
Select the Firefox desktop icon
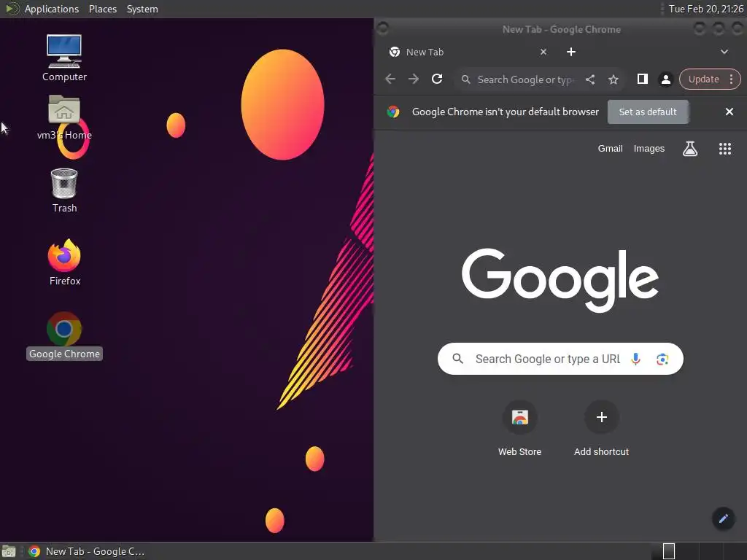tap(64, 262)
